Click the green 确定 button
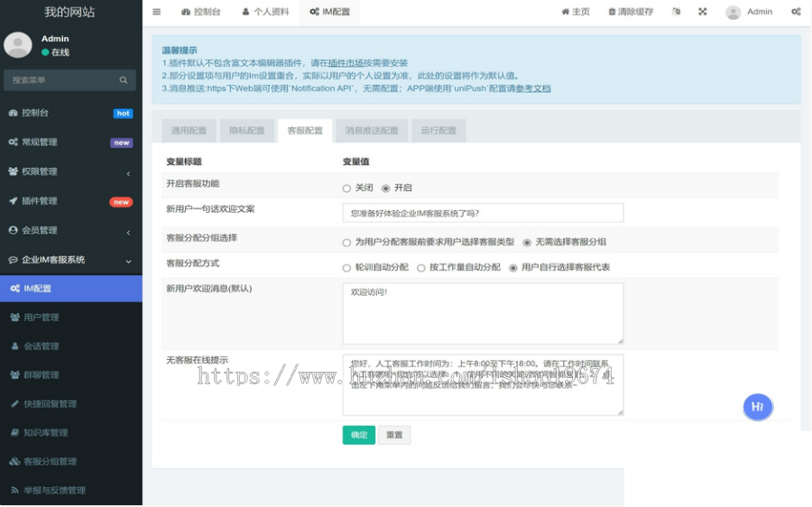The height and width of the screenshot is (507, 812). tap(359, 435)
